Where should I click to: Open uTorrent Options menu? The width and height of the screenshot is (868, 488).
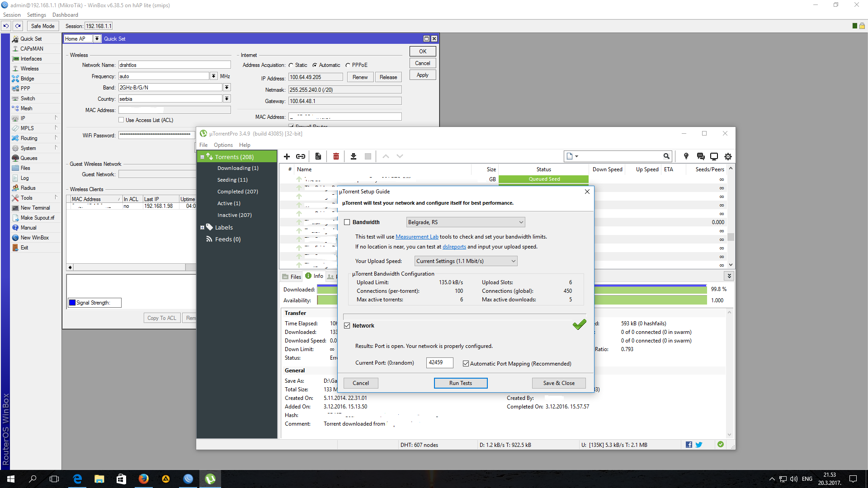point(223,145)
